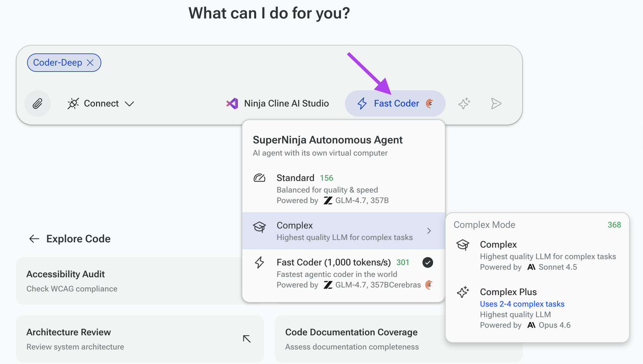Click the Visual Studio logo icon

coord(232,104)
